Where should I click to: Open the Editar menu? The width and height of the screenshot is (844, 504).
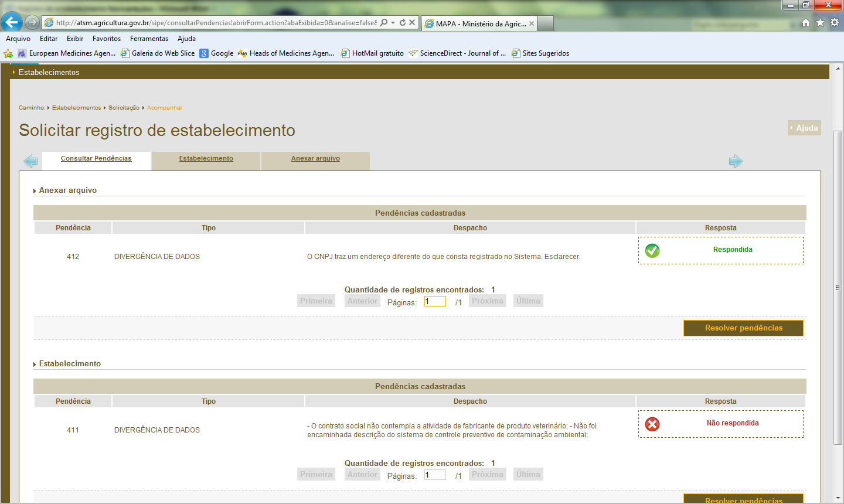[49, 39]
